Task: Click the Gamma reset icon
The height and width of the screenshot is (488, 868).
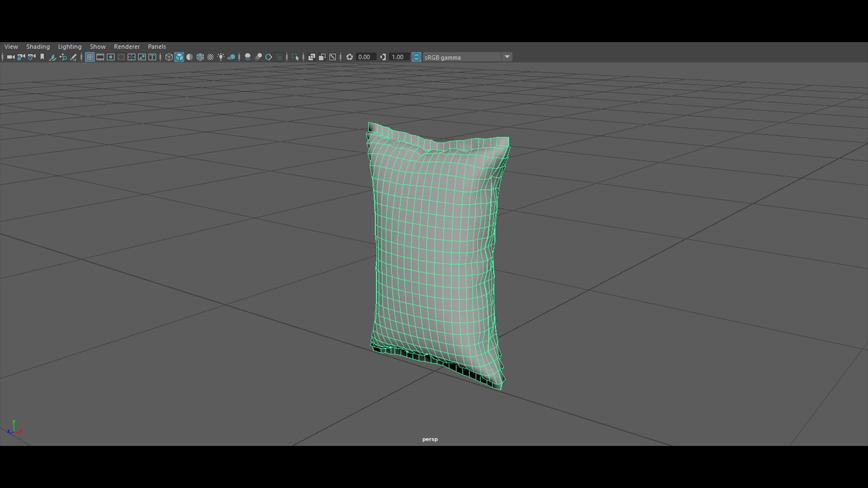Action: (383, 57)
